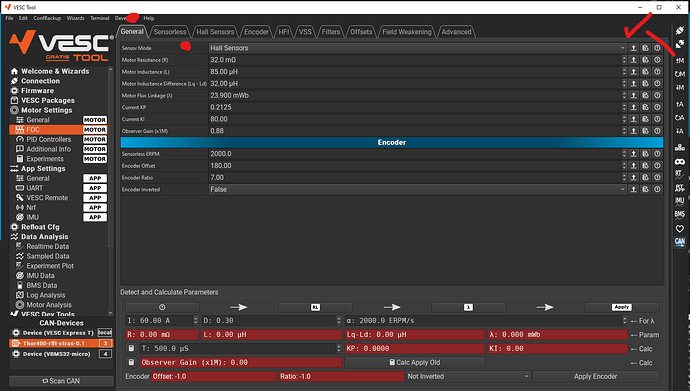Toggle the BMS data stream icon
This screenshot has height=391, width=690.
pyautogui.click(x=680, y=215)
